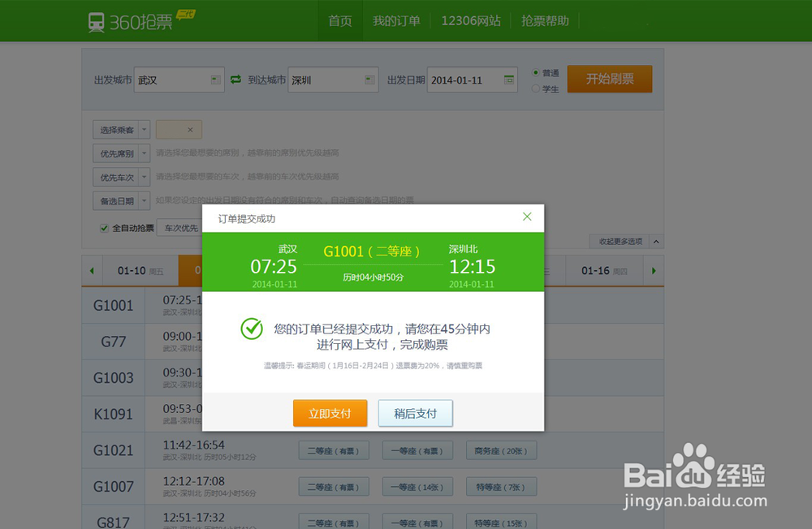This screenshot has height=529, width=812.
Task: Book G1007 特等座 (7张)
Action: coord(501,487)
